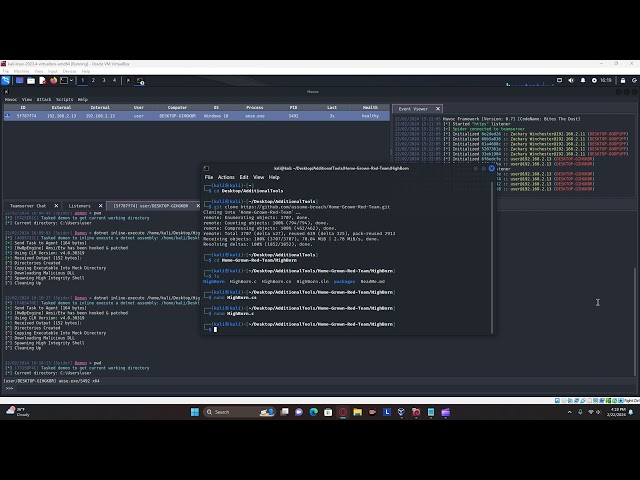Click the clock in the Kali panel
The width and height of the screenshot is (640, 480).
click(x=606, y=80)
